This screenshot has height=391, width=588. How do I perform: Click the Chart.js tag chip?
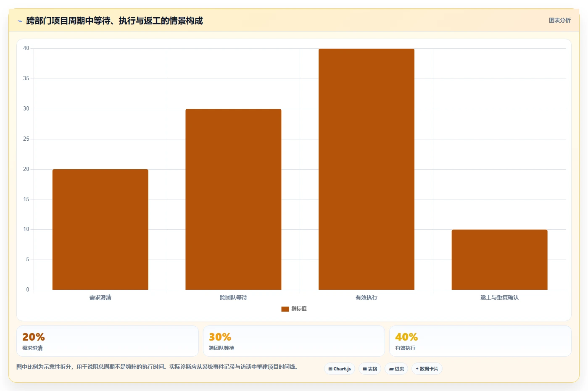point(340,369)
